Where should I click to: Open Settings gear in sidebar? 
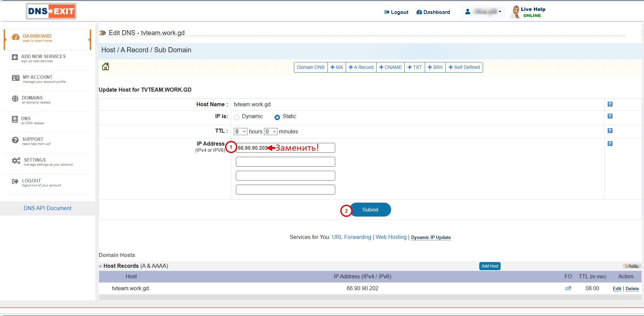click(16, 161)
